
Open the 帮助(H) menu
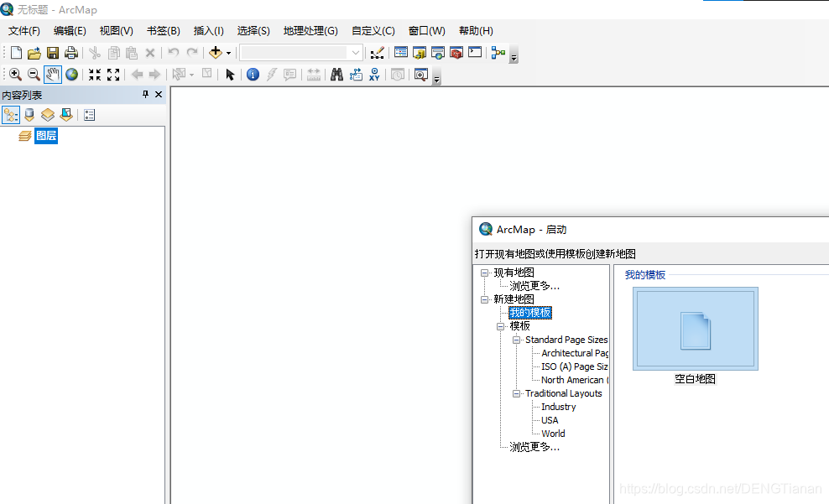pos(476,31)
